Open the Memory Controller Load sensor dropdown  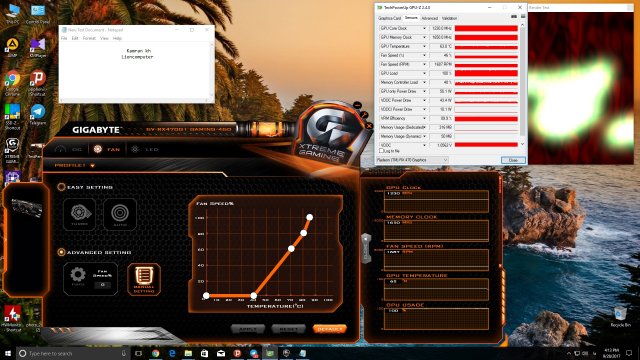tap(424, 82)
